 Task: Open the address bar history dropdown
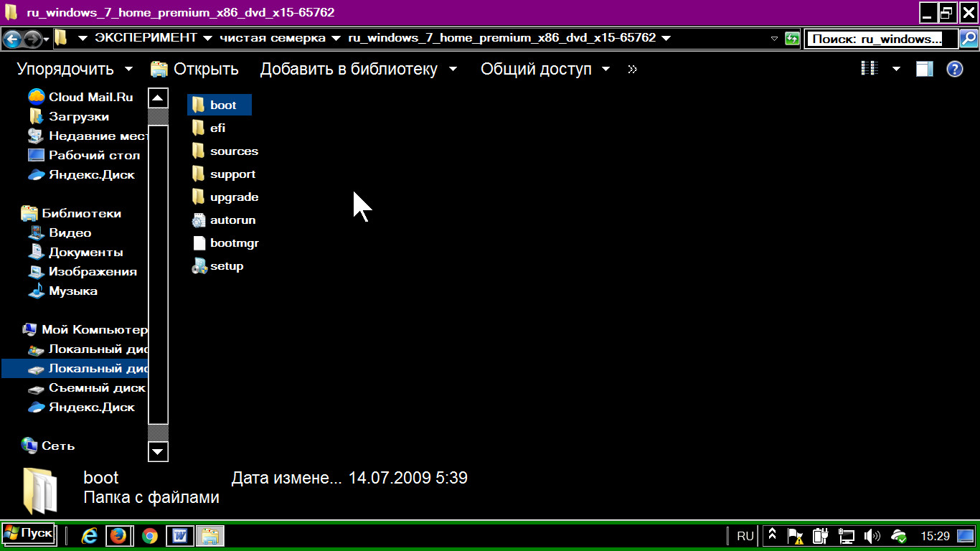point(774,39)
